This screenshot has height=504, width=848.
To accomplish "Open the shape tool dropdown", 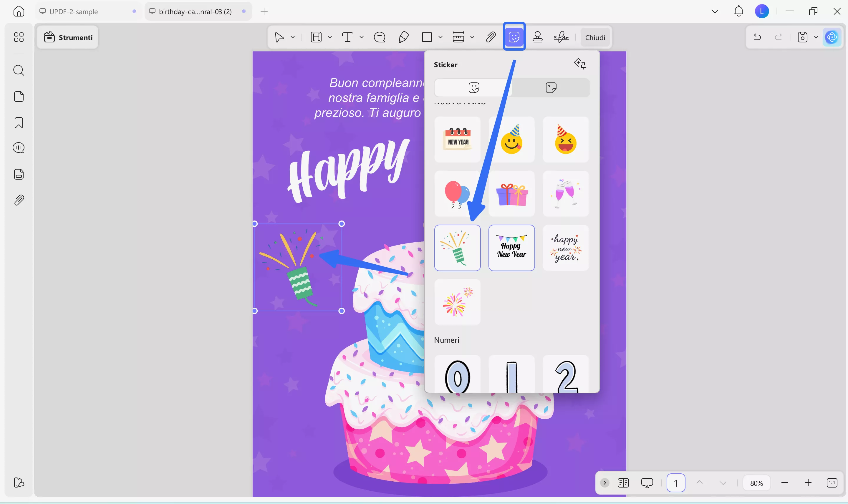I will click(440, 37).
